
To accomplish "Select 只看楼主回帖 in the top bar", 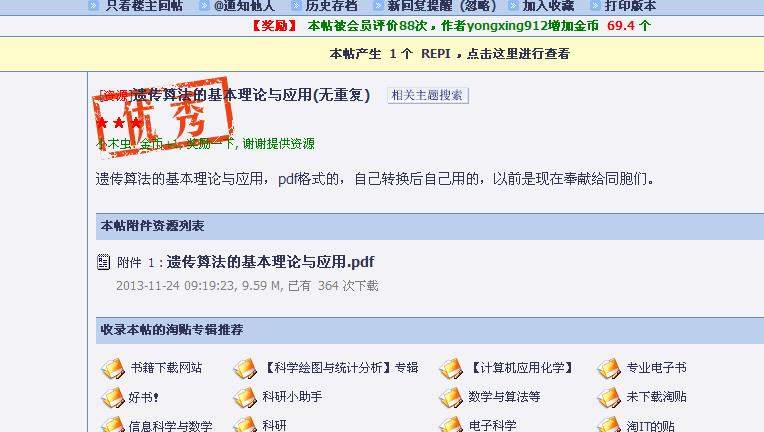I will point(144,6).
